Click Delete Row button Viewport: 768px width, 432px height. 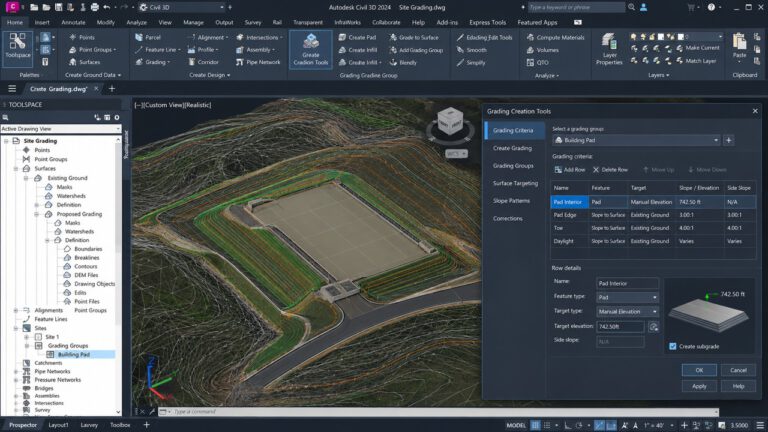pyautogui.click(x=610, y=170)
